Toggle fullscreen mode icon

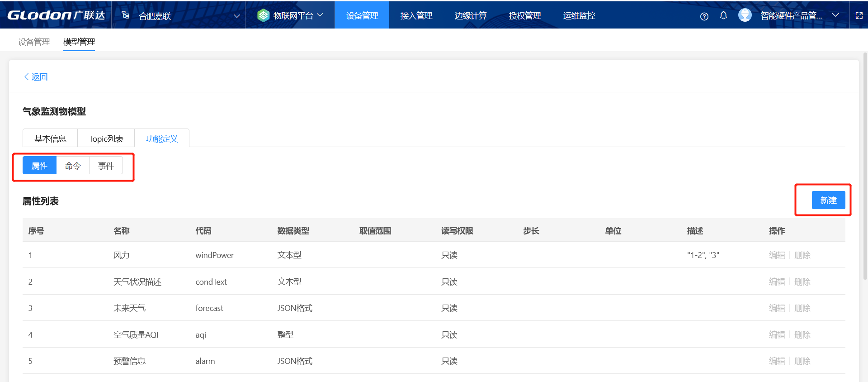859,15
